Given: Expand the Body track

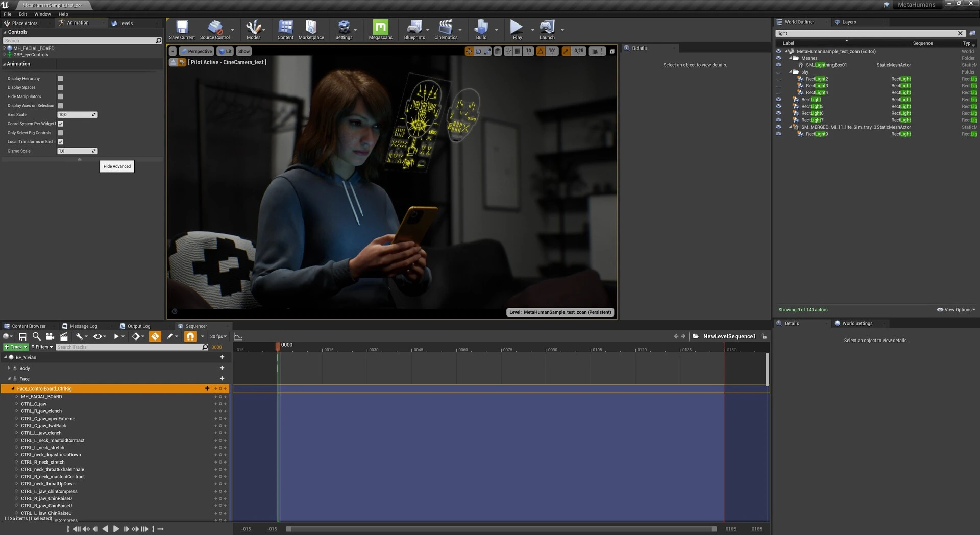Looking at the screenshot, I should pos(9,368).
